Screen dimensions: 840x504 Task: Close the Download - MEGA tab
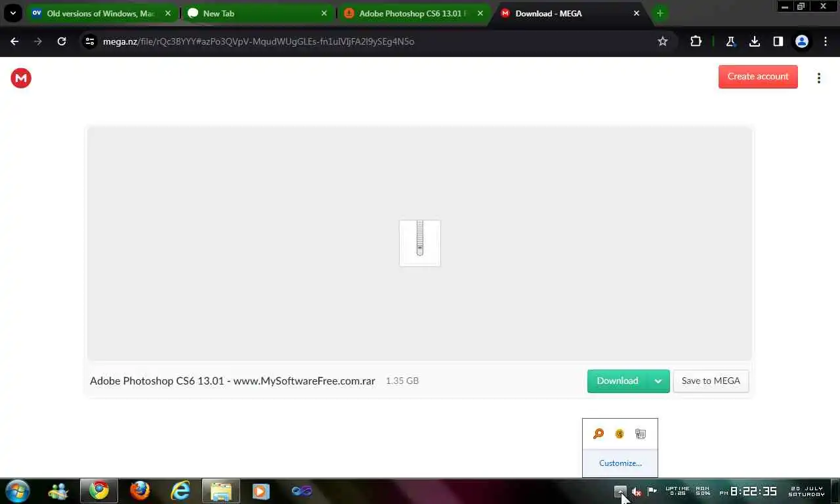coord(637,13)
